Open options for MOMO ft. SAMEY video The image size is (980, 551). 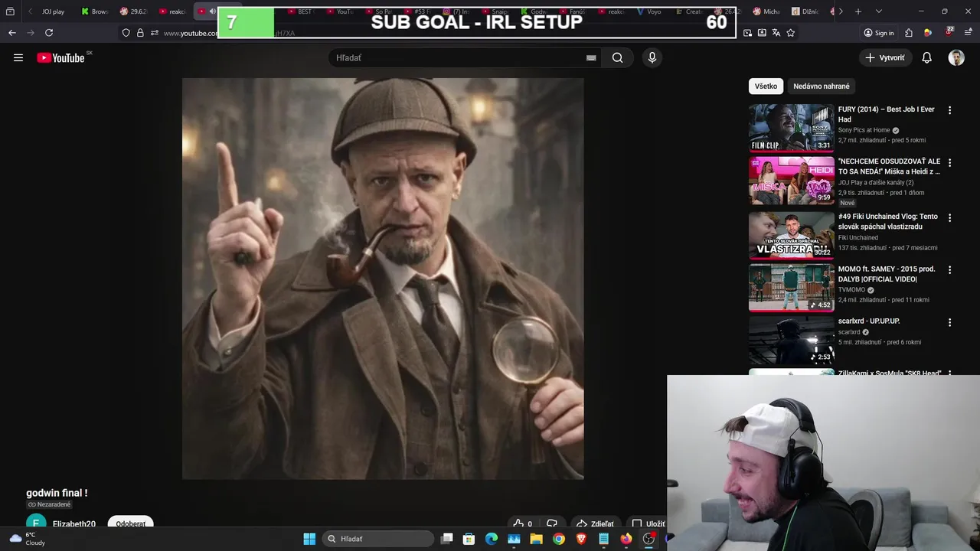pos(949,270)
